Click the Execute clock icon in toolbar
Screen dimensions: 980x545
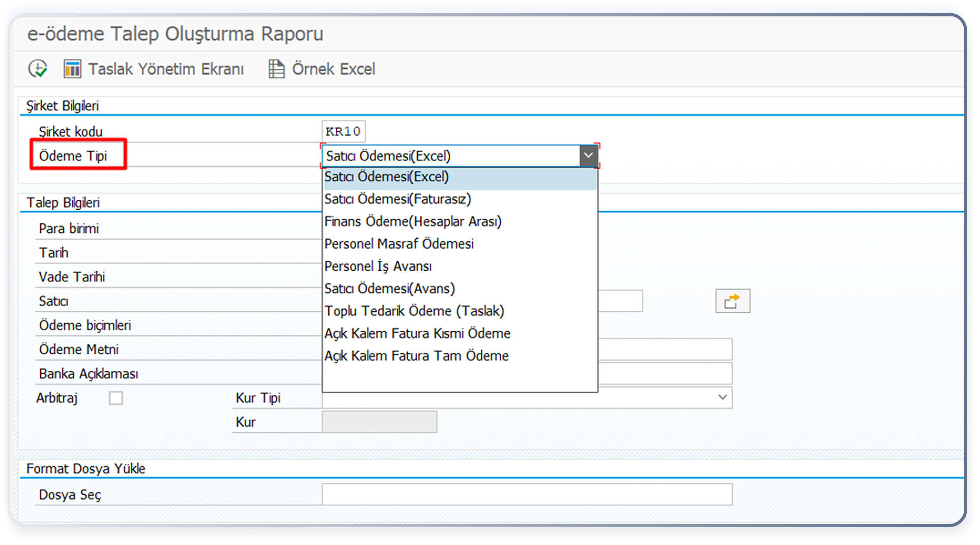(38, 69)
